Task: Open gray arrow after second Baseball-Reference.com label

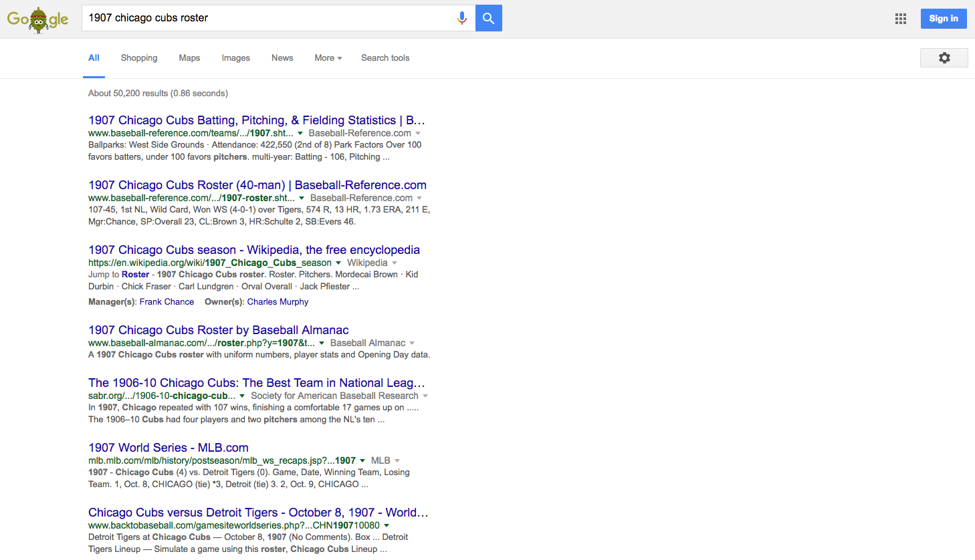Action: [419, 198]
